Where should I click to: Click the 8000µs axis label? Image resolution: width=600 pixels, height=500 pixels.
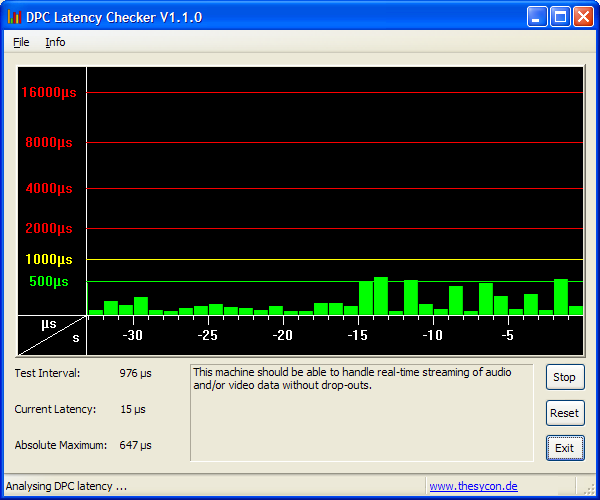49,142
